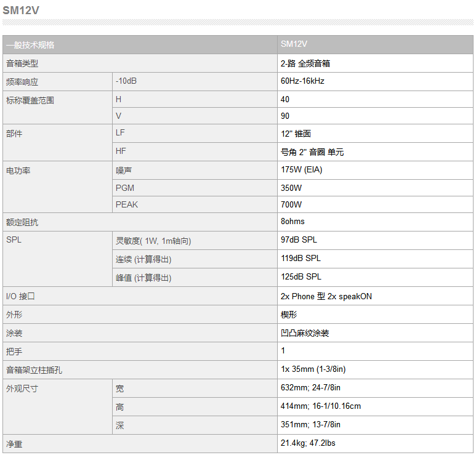The height and width of the screenshot is (455, 476).
Task: Click the 8ohms impedance value
Action: [x=292, y=221]
